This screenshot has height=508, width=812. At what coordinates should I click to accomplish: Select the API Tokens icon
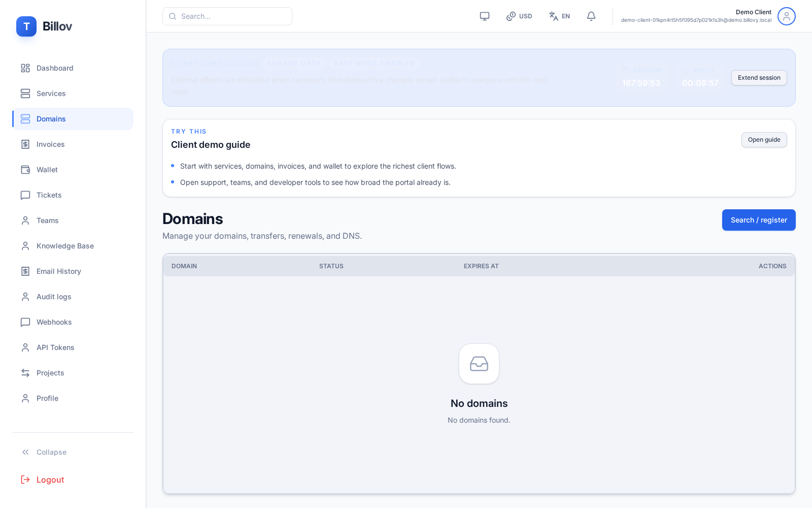point(25,347)
